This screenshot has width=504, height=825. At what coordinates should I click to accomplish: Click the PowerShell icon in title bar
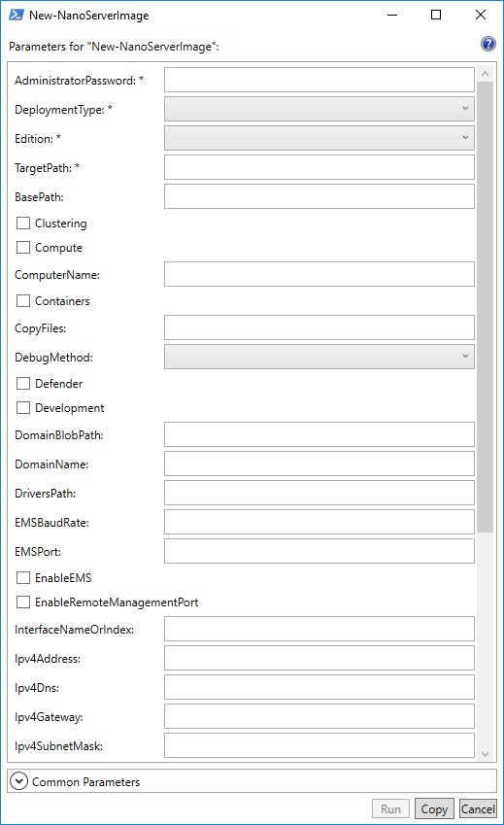pos(17,15)
